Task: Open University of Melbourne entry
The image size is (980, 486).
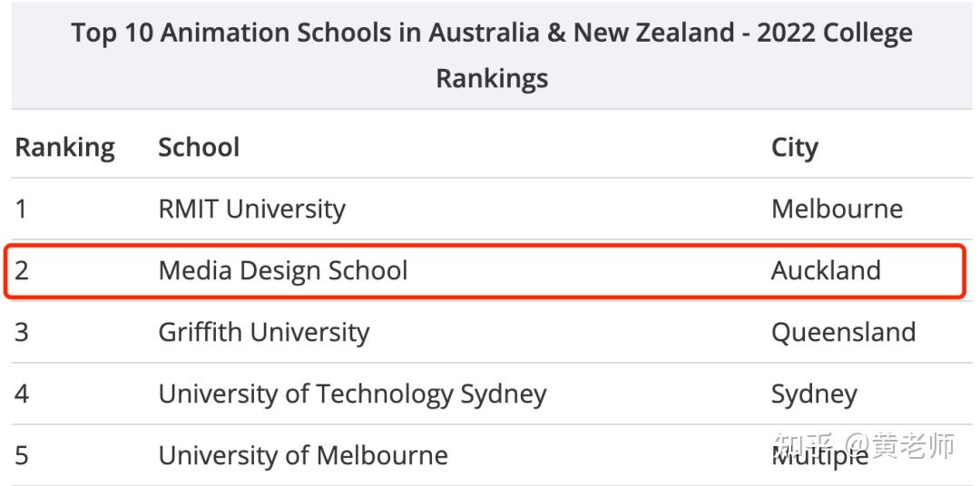Action: click(x=303, y=455)
